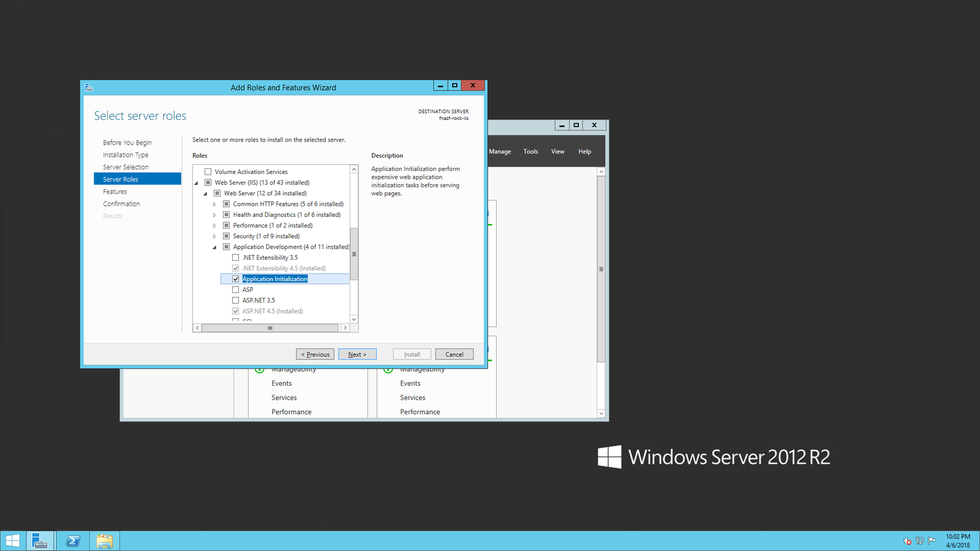The image size is (980, 551).
Task: Toggle Common HTTP Features checkbox
Action: tap(226, 204)
